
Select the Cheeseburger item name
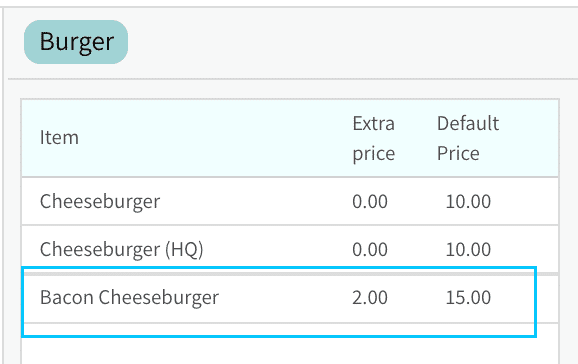pos(100,201)
